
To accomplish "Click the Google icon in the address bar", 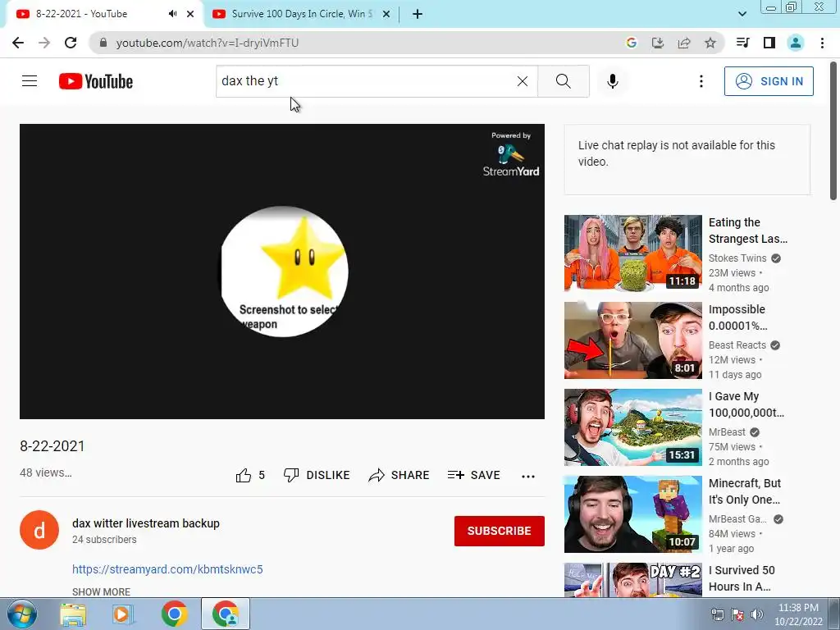I will [631, 43].
